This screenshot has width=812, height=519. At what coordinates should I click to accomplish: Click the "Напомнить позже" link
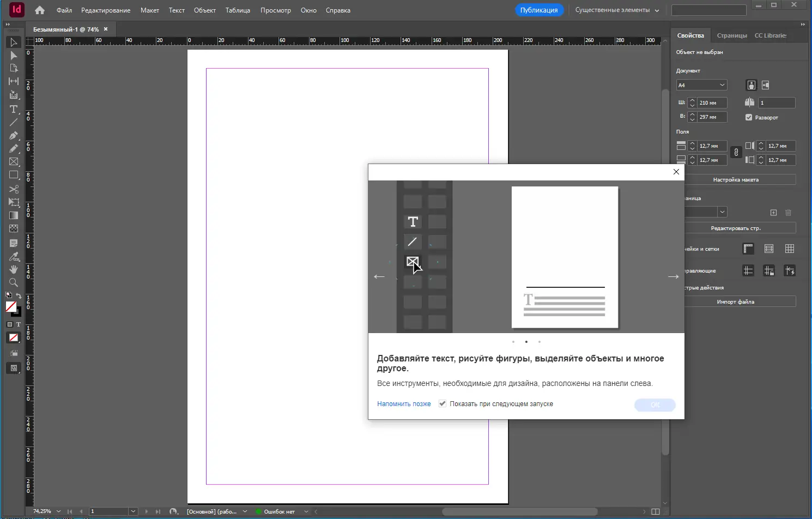coord(404,404)
